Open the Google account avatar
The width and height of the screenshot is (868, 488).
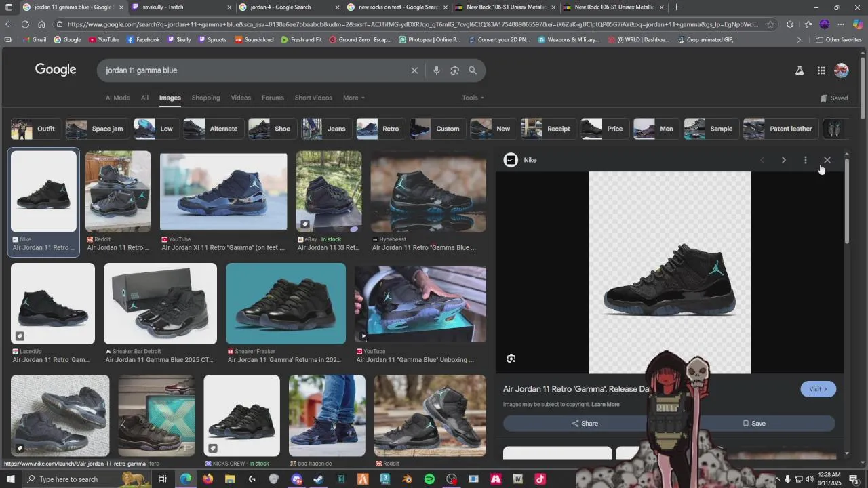point(842,70)
